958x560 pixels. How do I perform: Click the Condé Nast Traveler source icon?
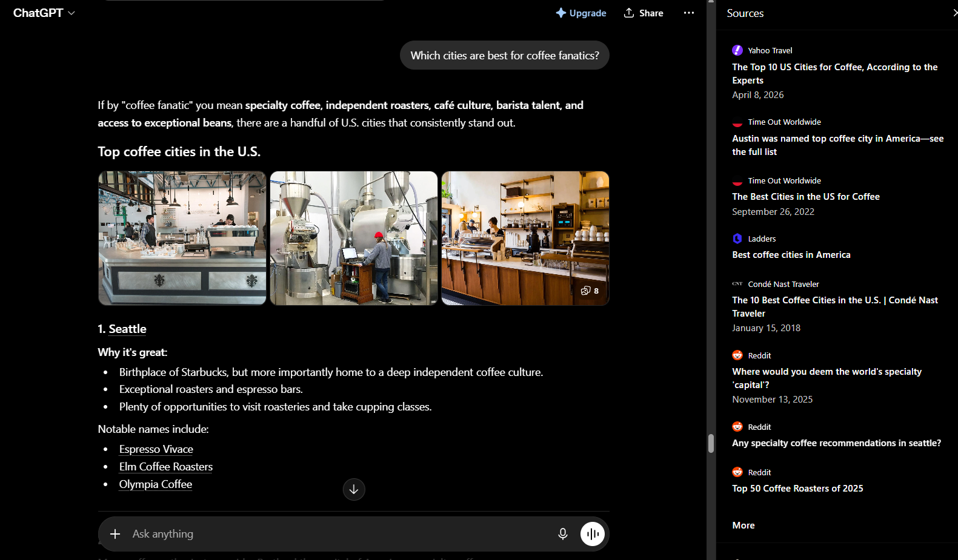(x=737, y=284)
